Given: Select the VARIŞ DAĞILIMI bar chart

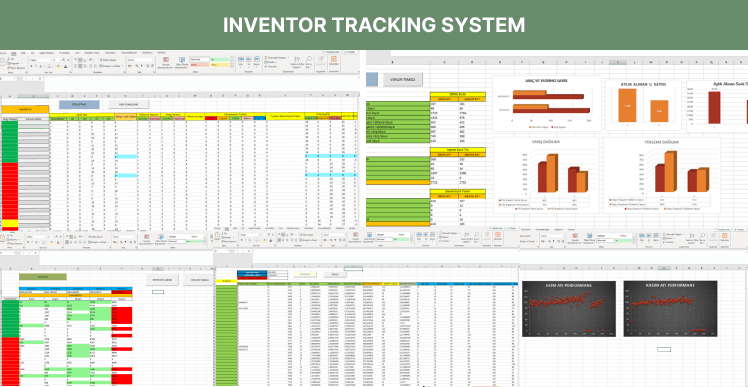Looking at the screenshot, I should (x=546, y=175).
